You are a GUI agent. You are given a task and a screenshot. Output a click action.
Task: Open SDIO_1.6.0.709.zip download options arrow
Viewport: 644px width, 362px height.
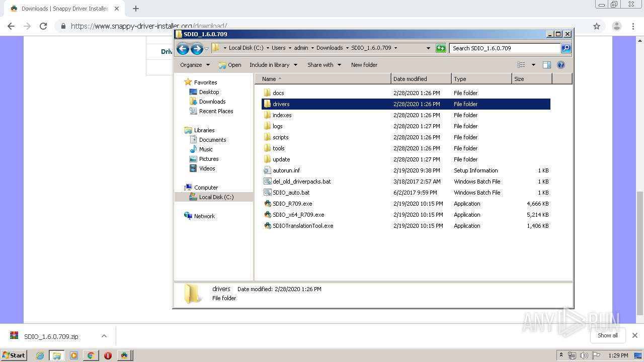pyautogui.click(x=104, y=336)
